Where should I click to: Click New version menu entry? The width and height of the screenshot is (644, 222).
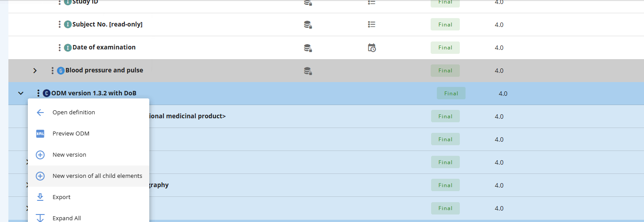pyautogui.click(x=69, y=154)
